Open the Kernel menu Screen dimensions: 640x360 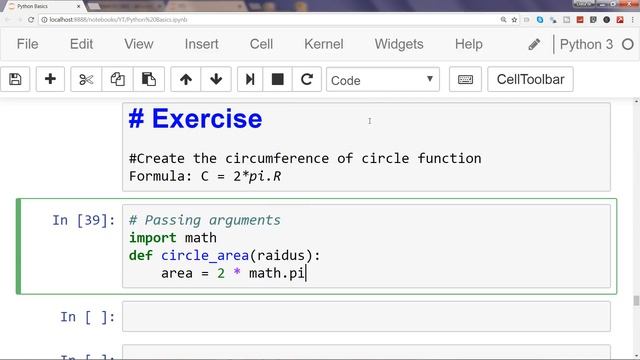324,44
